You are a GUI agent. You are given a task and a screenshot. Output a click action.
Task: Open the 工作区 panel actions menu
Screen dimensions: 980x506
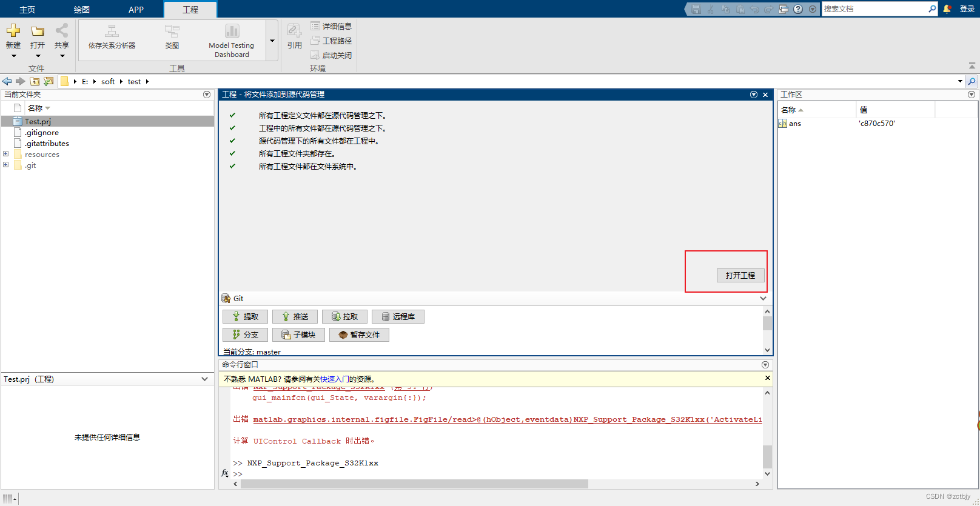point(972,95)
